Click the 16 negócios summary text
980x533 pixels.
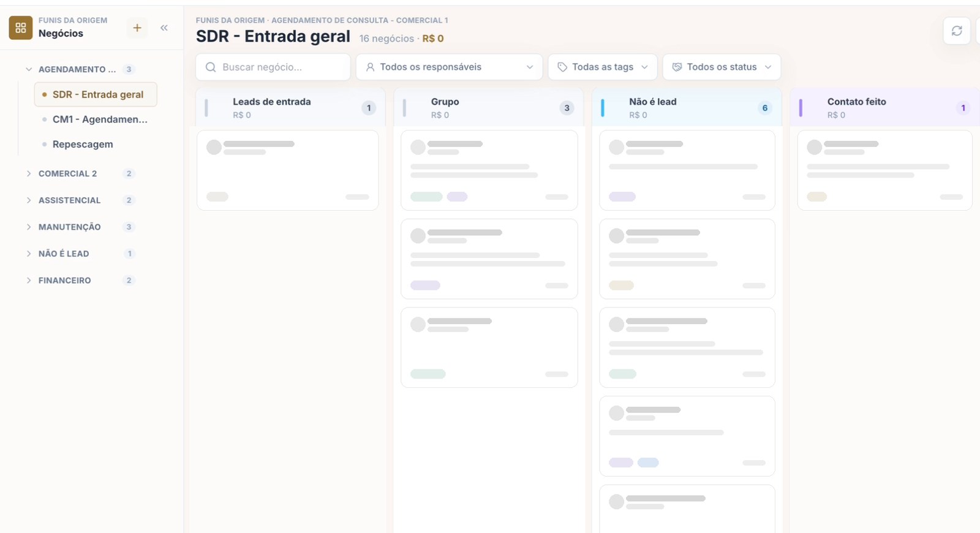[x=386, y=39]
